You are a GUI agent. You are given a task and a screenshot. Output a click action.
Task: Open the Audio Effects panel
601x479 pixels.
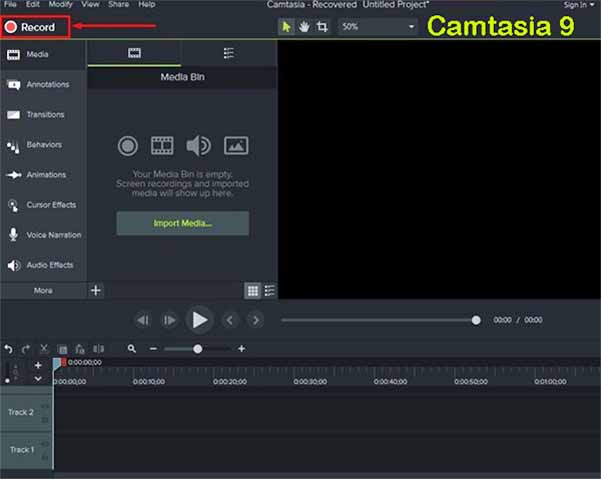click(43, 265)
